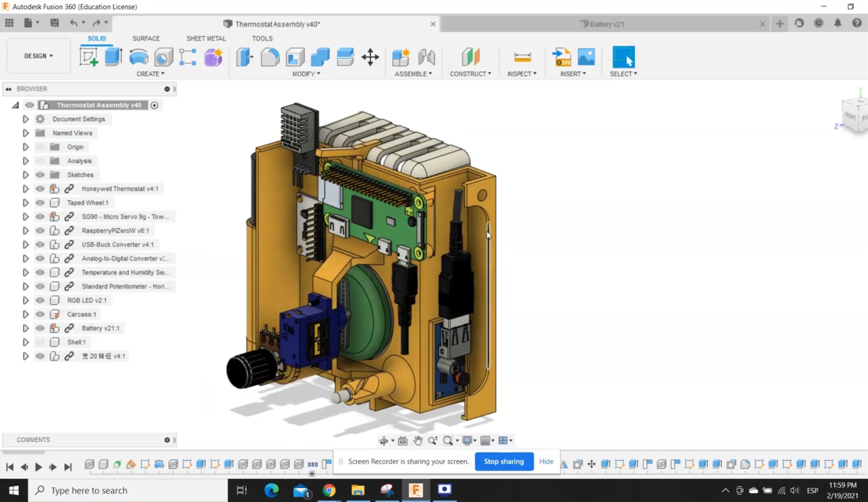Open Google Chrome from the taskbar
Screen dimensions: 868x502
pos(329,490)
